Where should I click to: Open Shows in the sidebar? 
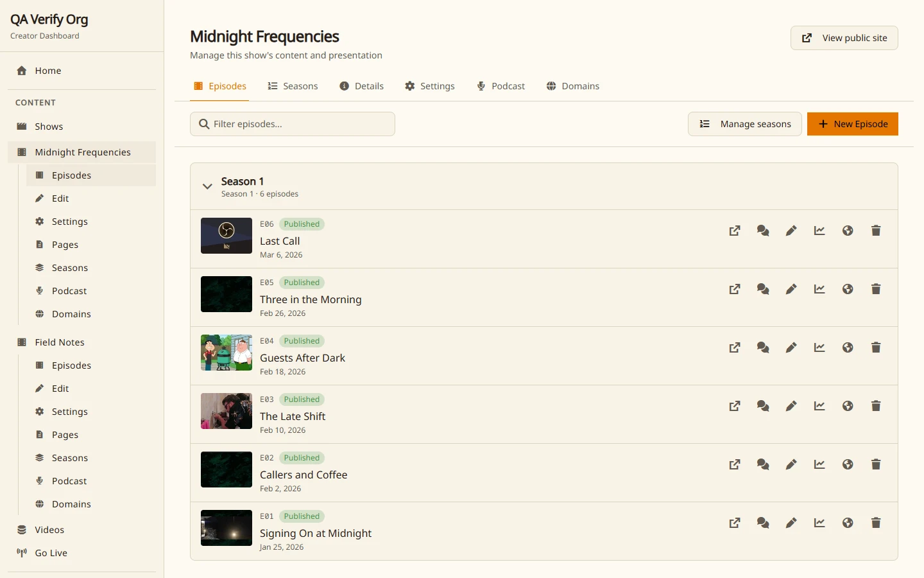(x=82, y=127)
